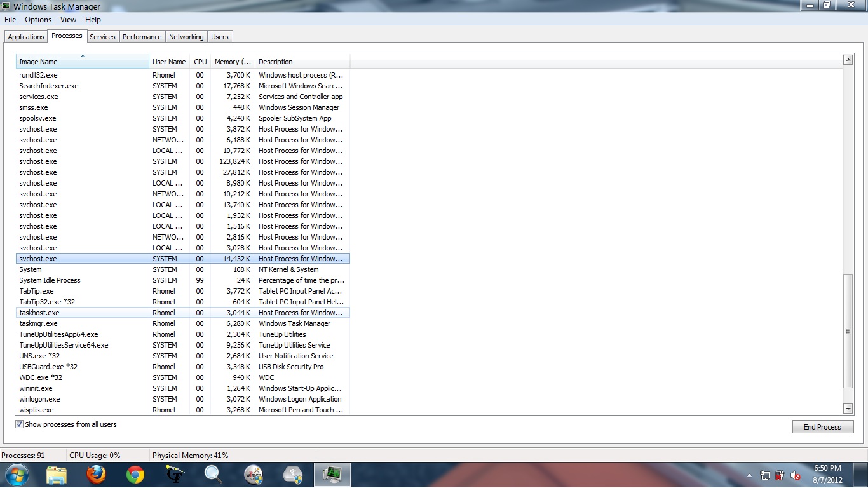
Task: Click the CPU Usage: 0% status text
Action: pos(95,456)
